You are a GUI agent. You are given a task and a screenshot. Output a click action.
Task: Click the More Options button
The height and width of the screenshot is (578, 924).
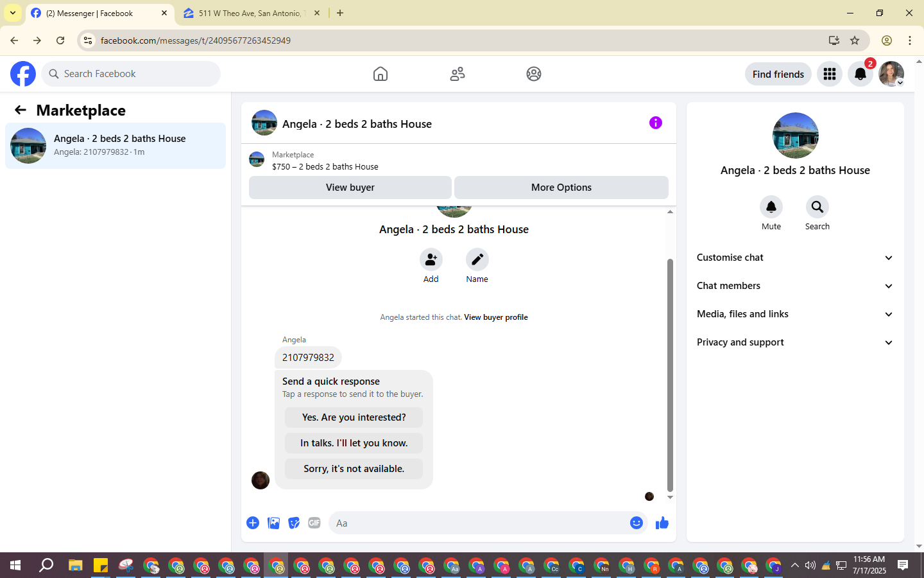561,188
